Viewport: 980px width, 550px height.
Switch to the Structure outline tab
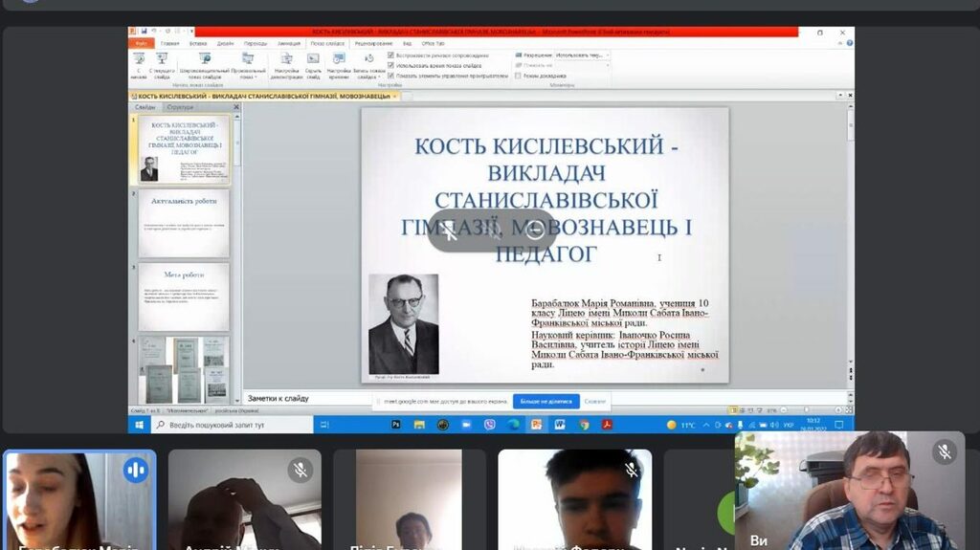click(x=180, y=107)
